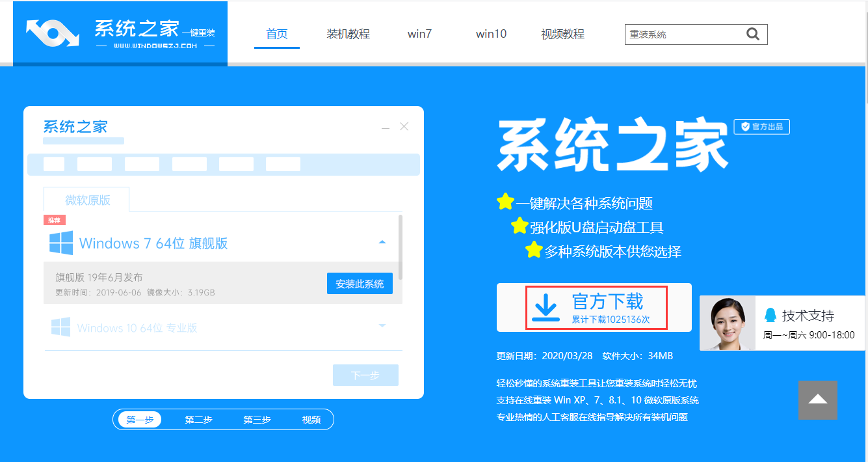Switch to the 第一步 slide
The image size is (868, 462).
point(140,420)
